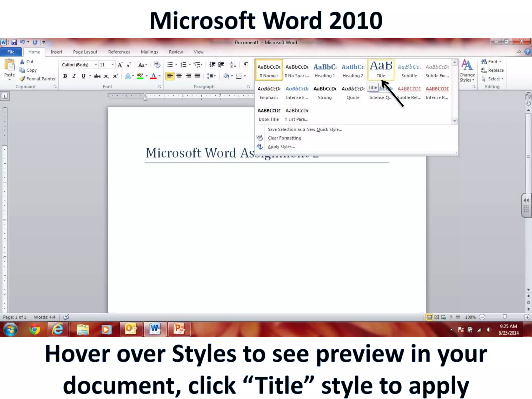Click the Align Text Right icon
The height and width of the screenshot is (399, 532).
[188, 76]
